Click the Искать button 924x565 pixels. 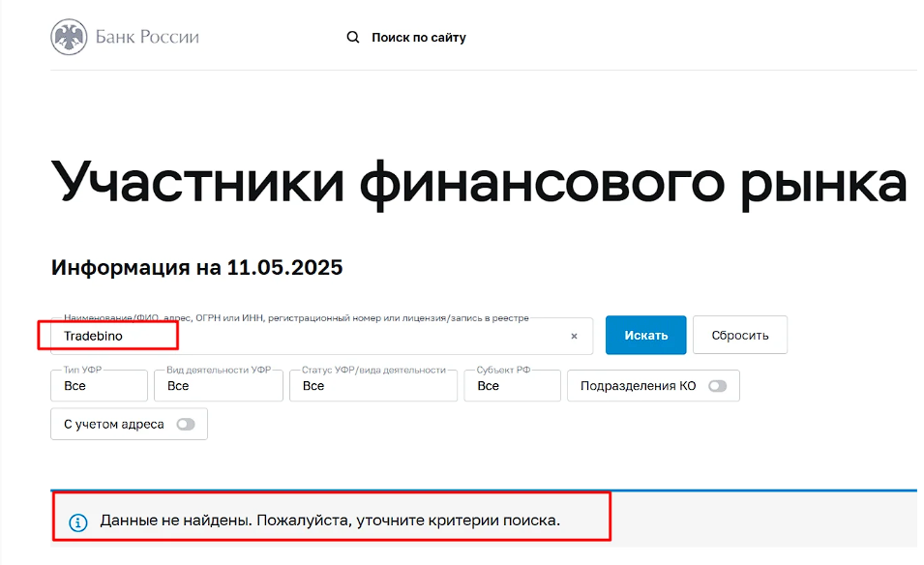point(646,336)
